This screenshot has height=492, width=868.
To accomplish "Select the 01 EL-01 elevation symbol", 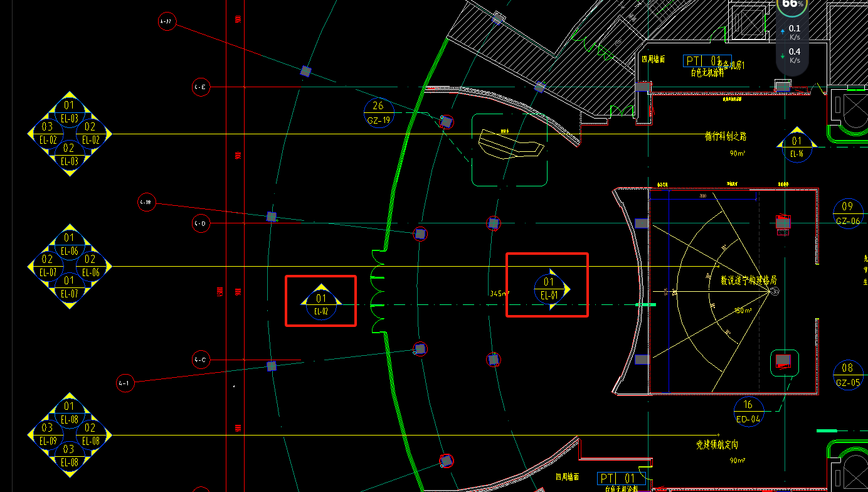I will pos(551,289).
